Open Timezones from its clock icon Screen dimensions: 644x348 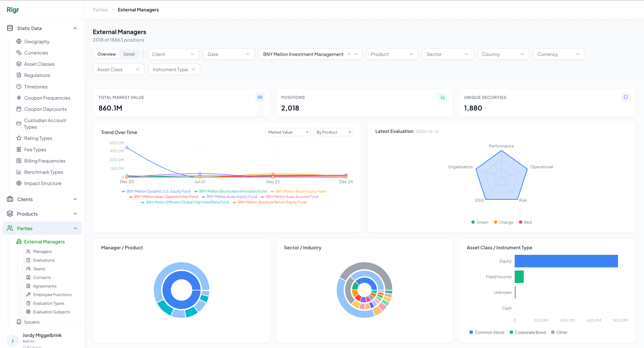coord(19,87)
